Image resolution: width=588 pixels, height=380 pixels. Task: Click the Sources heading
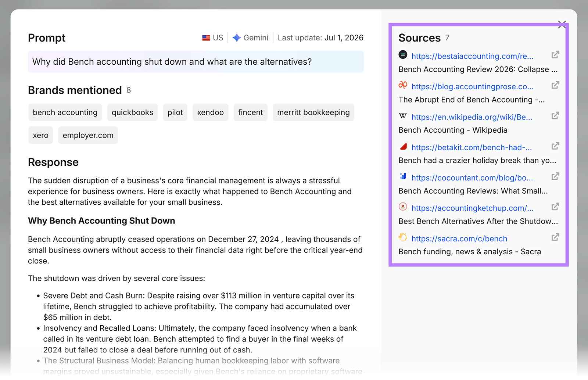click(419, 38)
